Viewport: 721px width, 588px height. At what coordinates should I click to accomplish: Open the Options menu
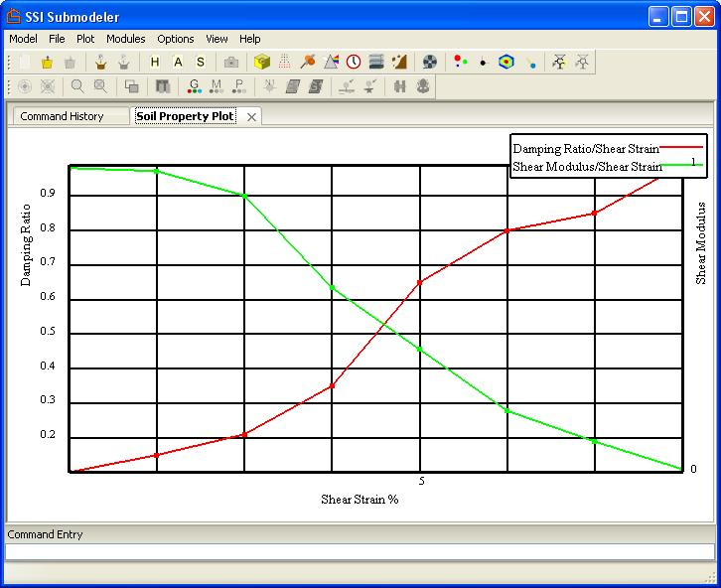(176, 39)
